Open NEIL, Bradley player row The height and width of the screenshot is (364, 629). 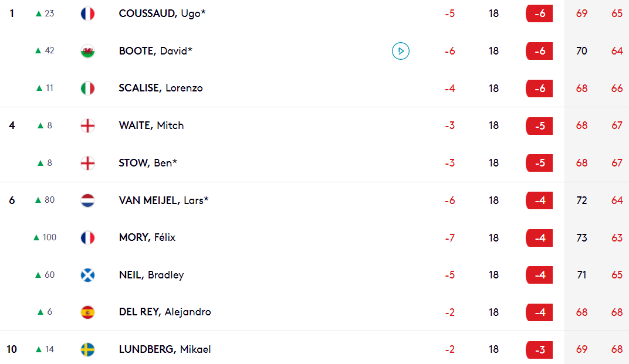click(x=314, y=275)
